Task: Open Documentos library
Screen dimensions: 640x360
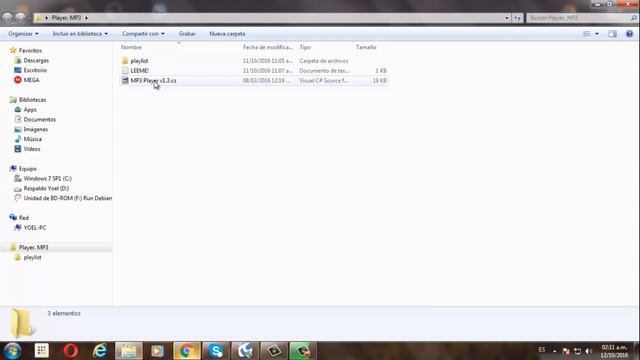Action: [x=40, y=119]
